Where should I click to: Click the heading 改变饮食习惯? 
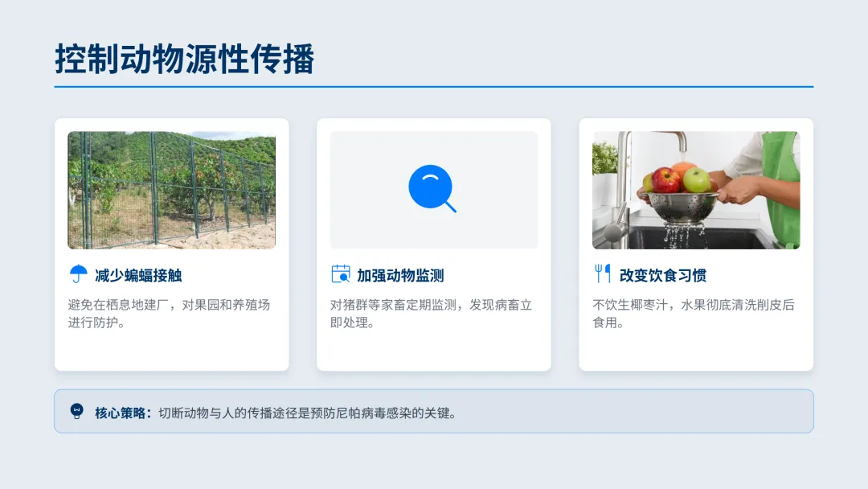click(x=662, y=275)
